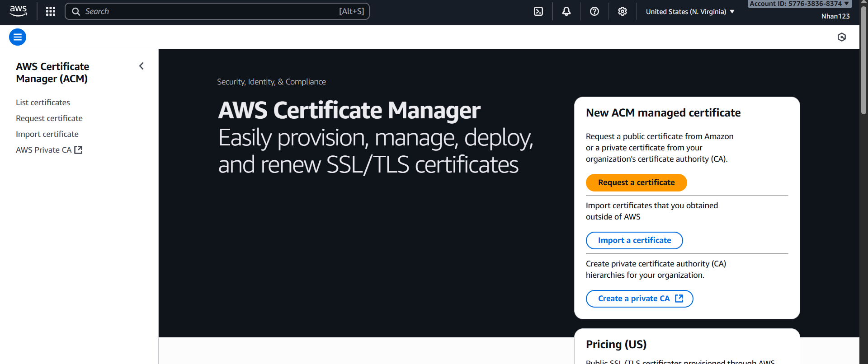
Task: Open Request certificate in sidebar
Action: point(49,118)
